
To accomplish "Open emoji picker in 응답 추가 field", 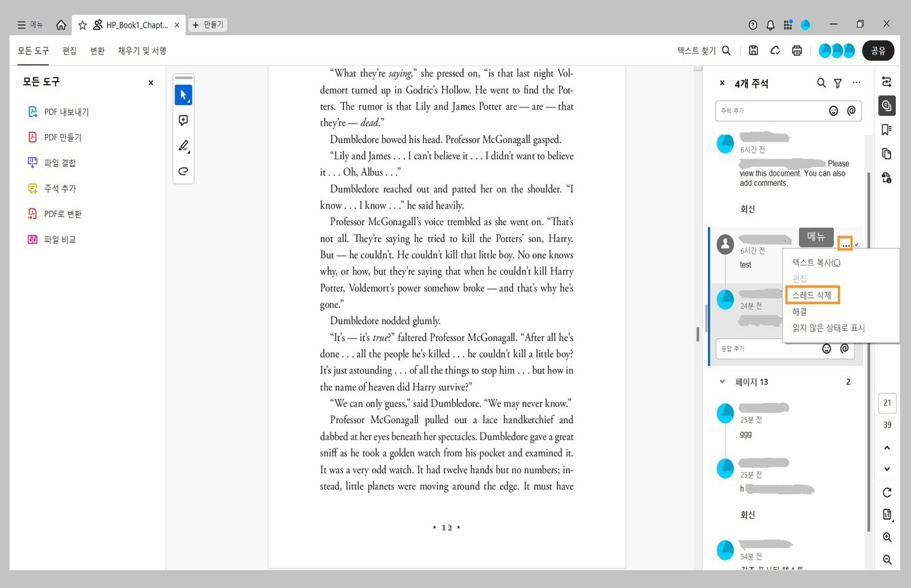I will pyautogui.click(x=827, y=349).
